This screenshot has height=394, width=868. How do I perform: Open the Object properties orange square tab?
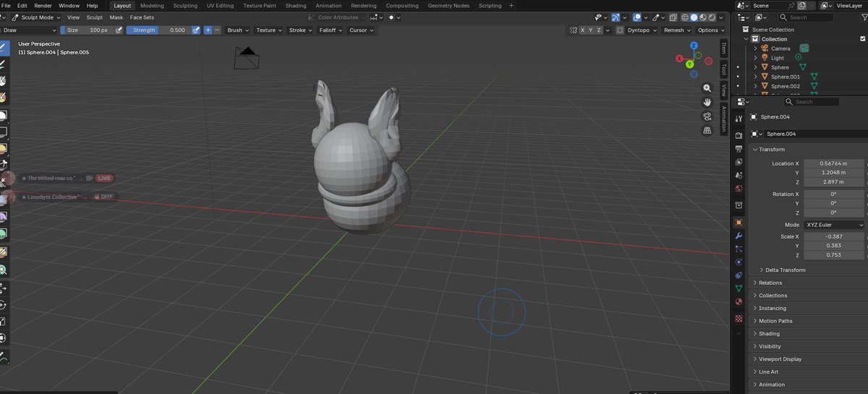click(x=739, y=223)
